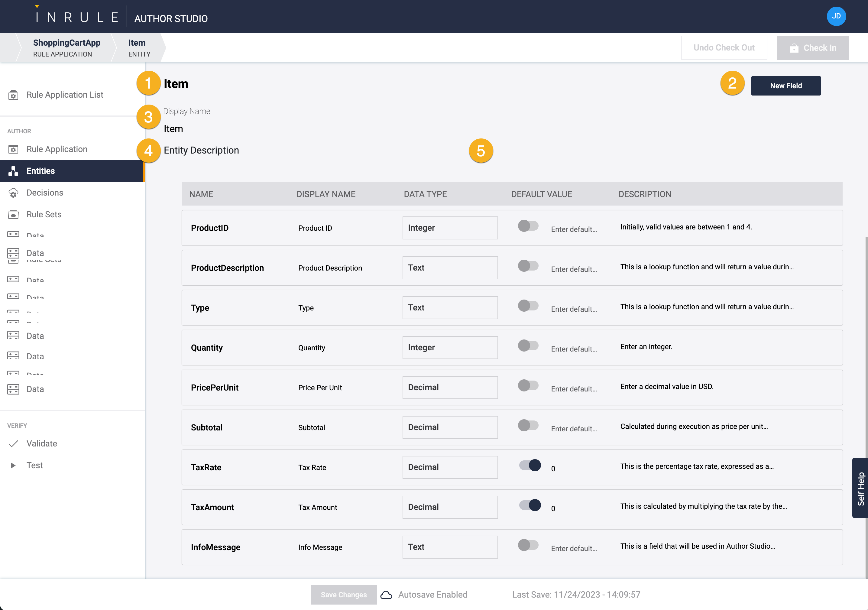The width and height of the screenshot is (868, 610).
Task: Open the InfoMessage Text type dropdown
Action: click(450, 547)
